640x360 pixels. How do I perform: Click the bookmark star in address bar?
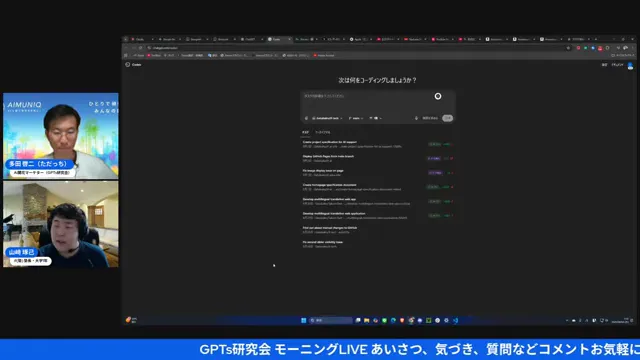point(568,48)
